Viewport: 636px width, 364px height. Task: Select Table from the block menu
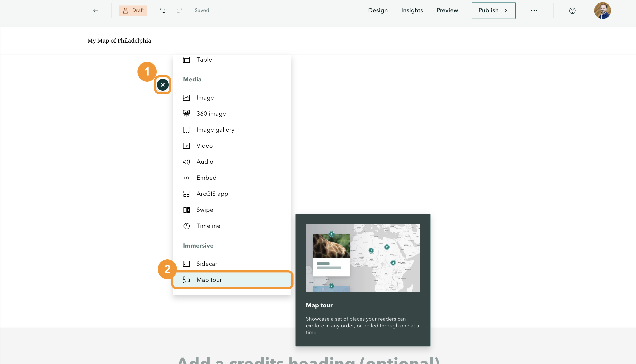click(x=232, y=60)
